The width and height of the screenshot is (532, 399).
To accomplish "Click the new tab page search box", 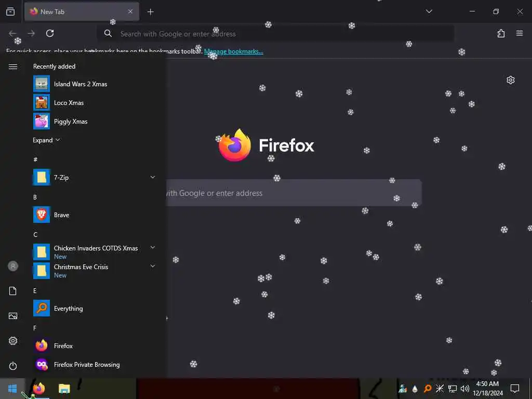I will 294,193.
